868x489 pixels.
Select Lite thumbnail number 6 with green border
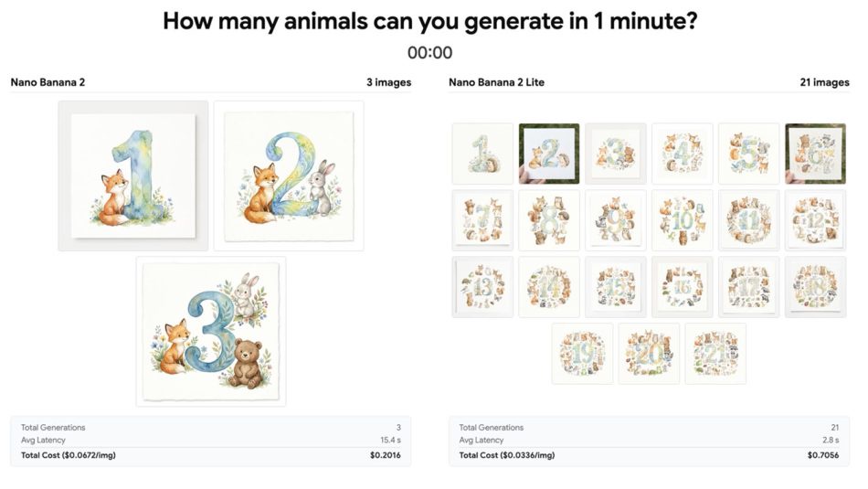(815, 154)
